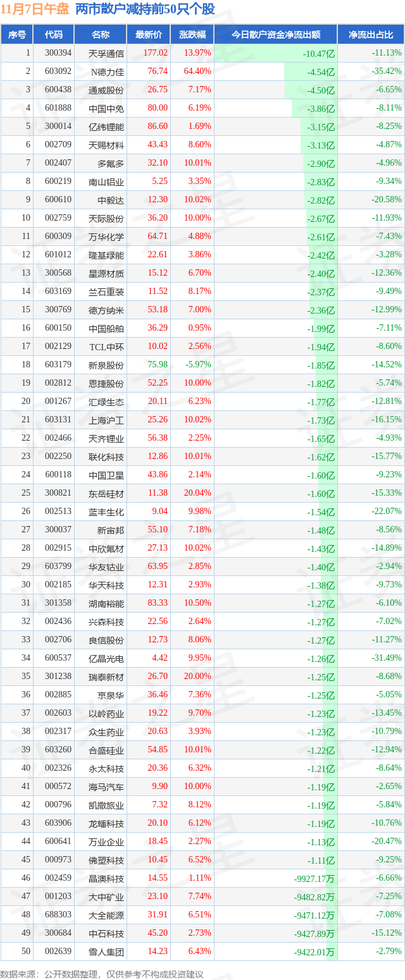The width and height of the screenshot is (405, 980).
Task: Select stock code 603092
Action: 58,71
